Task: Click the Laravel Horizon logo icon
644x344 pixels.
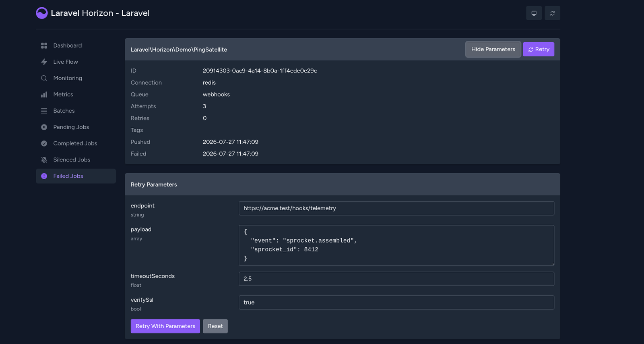Action: (42, 13)
